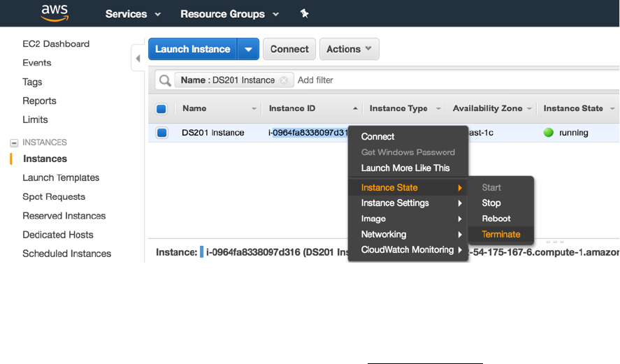
Task: Click the green running status indicator
Action: pos(548,133)
